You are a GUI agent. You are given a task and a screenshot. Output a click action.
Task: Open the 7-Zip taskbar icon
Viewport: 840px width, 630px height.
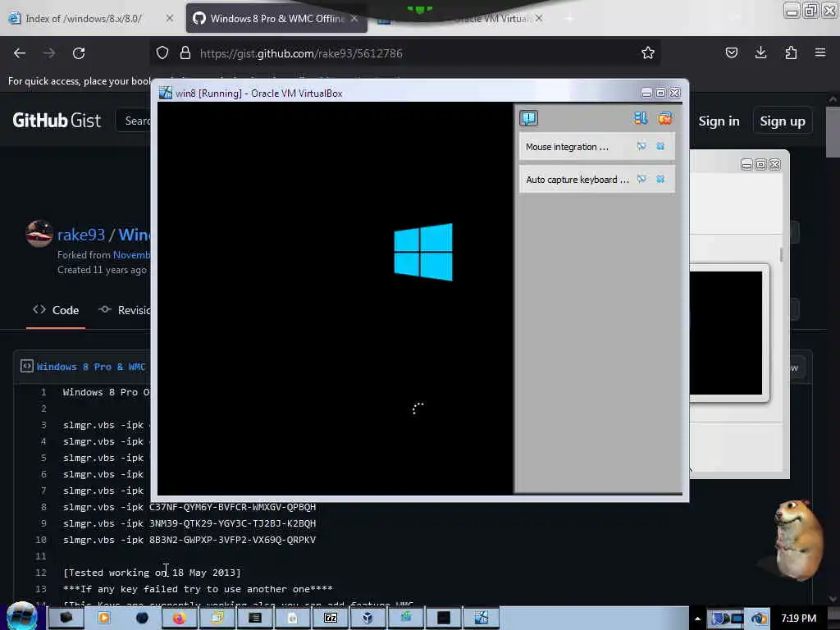tap(331, 619)
